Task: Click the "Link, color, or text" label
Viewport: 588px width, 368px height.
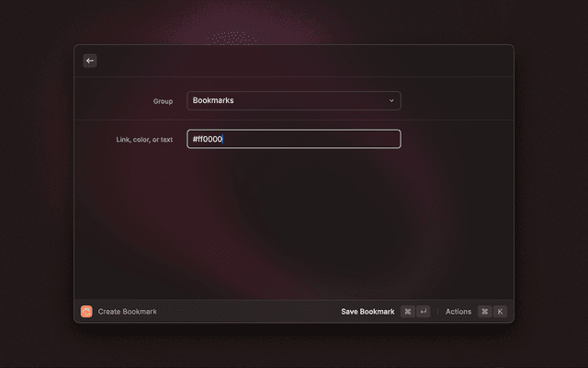Action: tap(144, 140)
